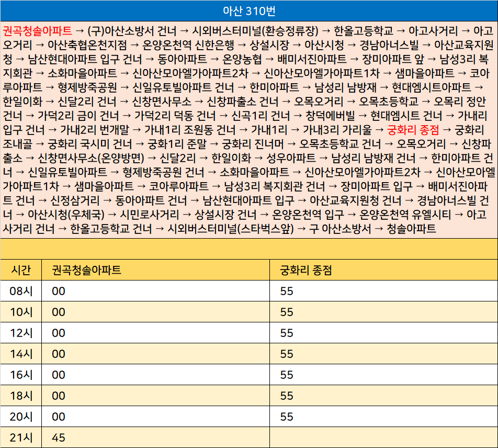The width and height of the screenshot is (498, 448).
Task: Select the stop '한올고등학교 건너'
Action: tap(111, 229)
